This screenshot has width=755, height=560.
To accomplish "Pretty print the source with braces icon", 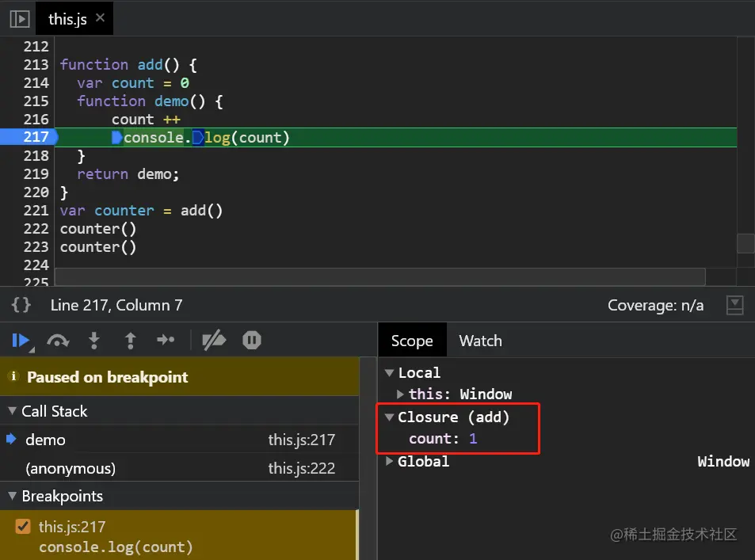I will pos(21,305).
